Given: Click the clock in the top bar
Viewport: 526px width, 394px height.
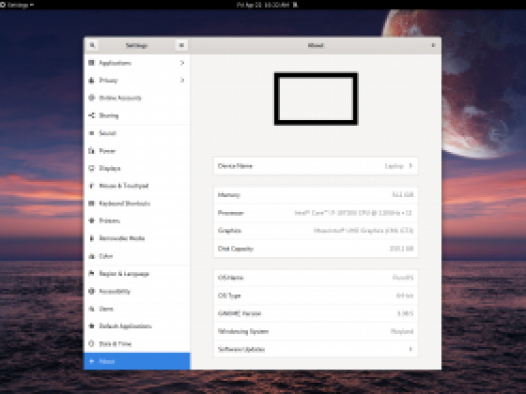Looking at the screenshot, I should pos(263,5).
